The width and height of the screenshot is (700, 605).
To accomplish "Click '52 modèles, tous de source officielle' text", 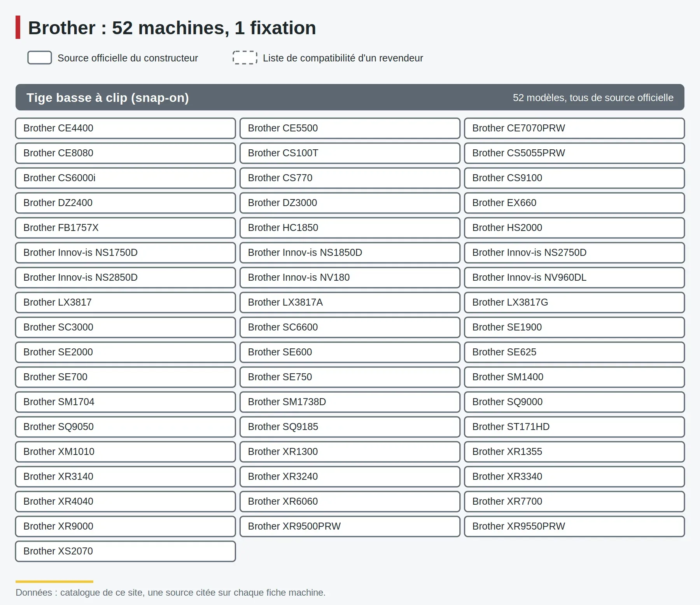I will [593, 98].
